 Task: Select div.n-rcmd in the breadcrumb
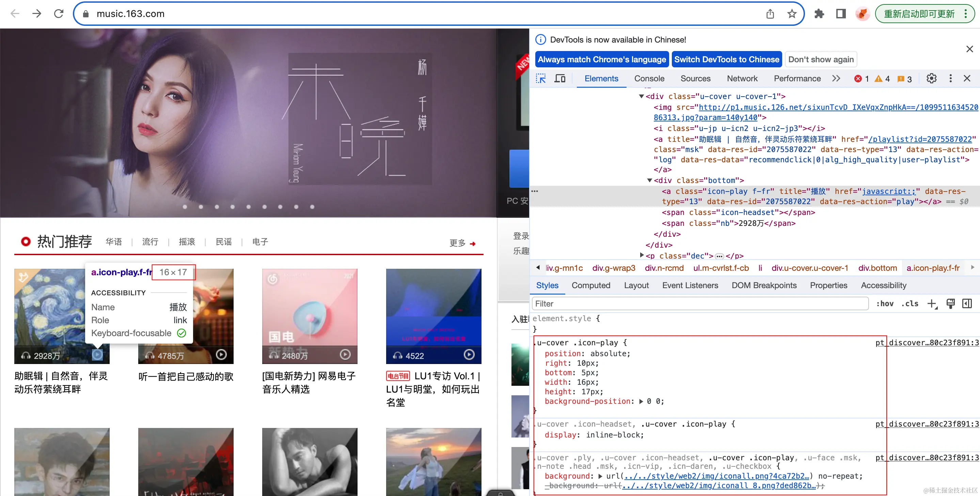(664, 268)
